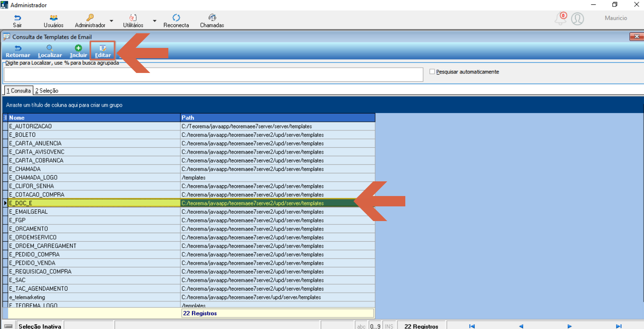Click the 22 Registros footer cell
This screenshot has width=644, height=329.
click(x=278, y=313)
